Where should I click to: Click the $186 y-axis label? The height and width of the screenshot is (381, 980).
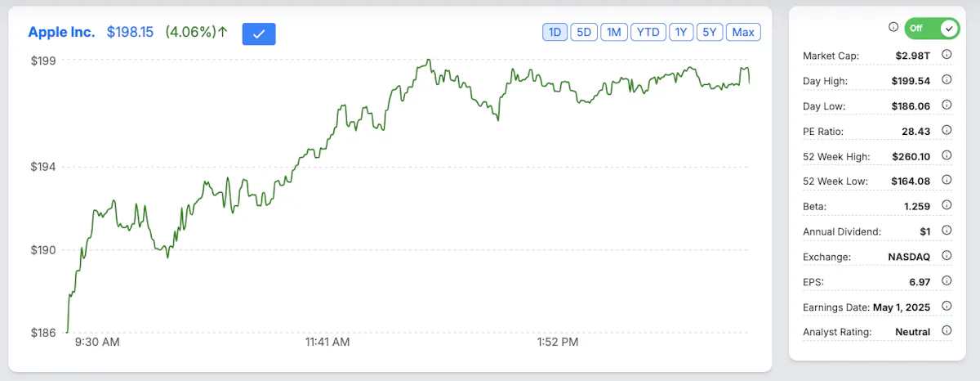pos(44,333)
